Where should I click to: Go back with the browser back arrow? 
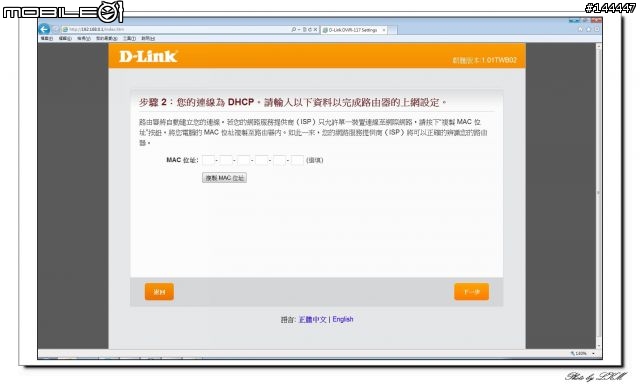(44, 29)
